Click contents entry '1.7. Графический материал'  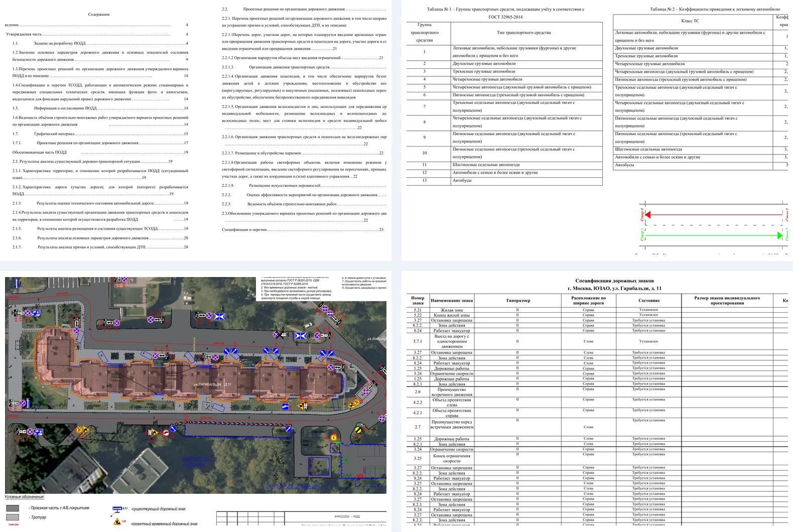click(x=100, y=134)
